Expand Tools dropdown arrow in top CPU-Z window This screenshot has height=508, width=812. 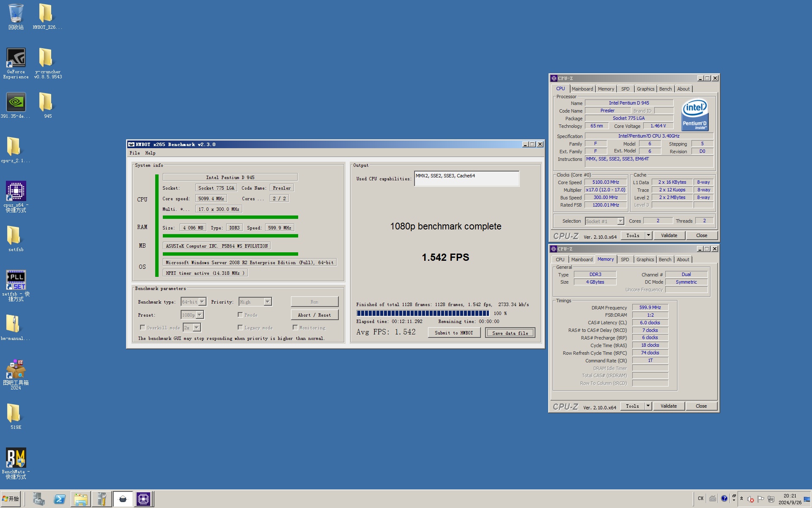coord(648,235)
